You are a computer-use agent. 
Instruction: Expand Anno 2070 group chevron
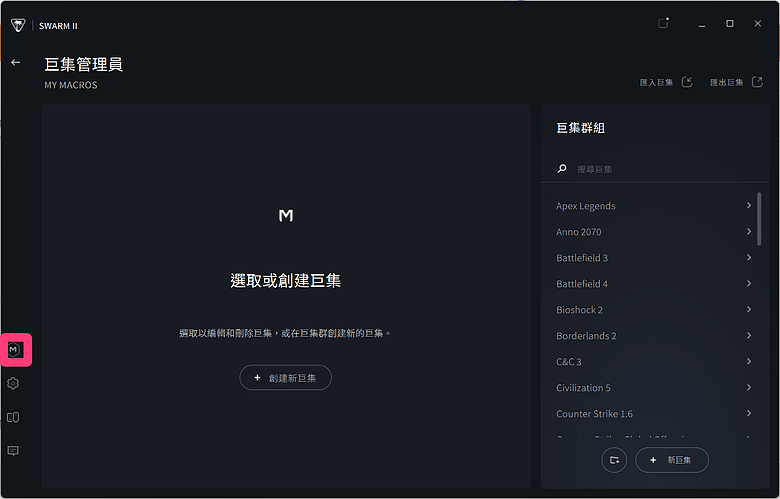tap(749, 231)
